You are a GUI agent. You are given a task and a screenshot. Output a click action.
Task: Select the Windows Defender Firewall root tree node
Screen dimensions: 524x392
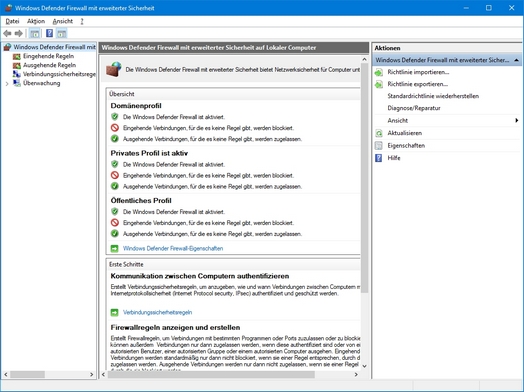[54, 47]
